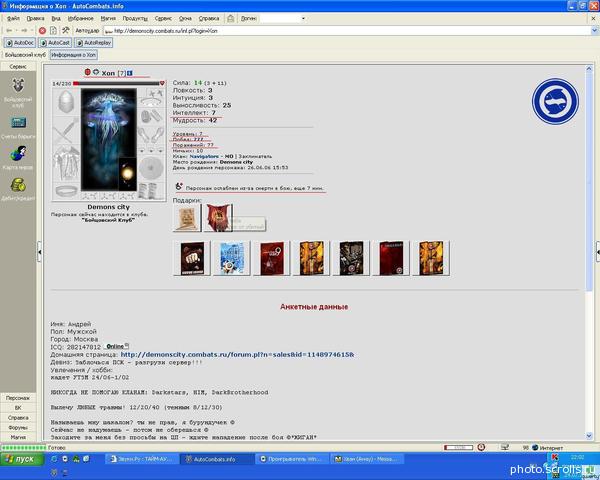Screen dimensions: 600x480
Task: Expand the Магия sidebar section
Action: coord(18,437)
